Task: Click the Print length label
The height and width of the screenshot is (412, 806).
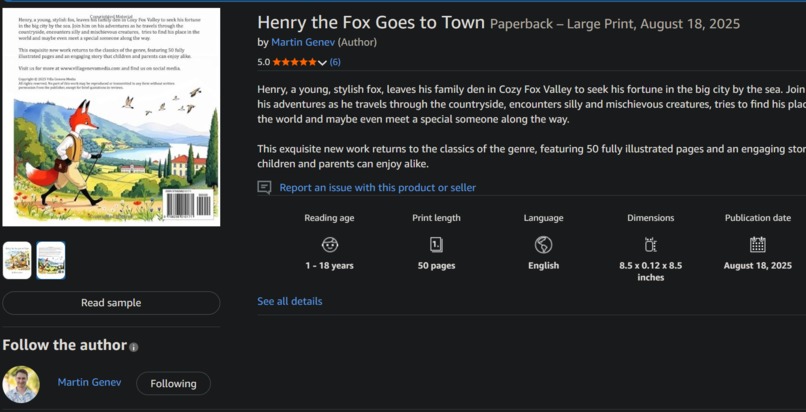Action: [x=436, y=218]
